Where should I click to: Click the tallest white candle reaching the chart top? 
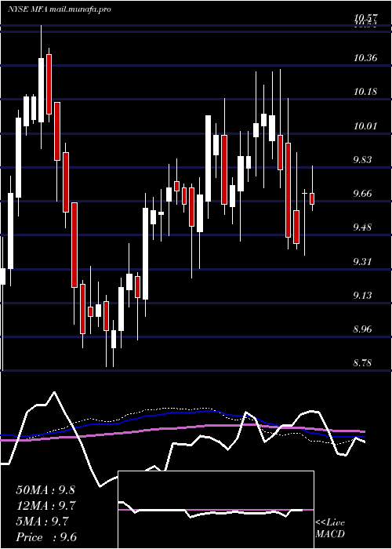42,90
